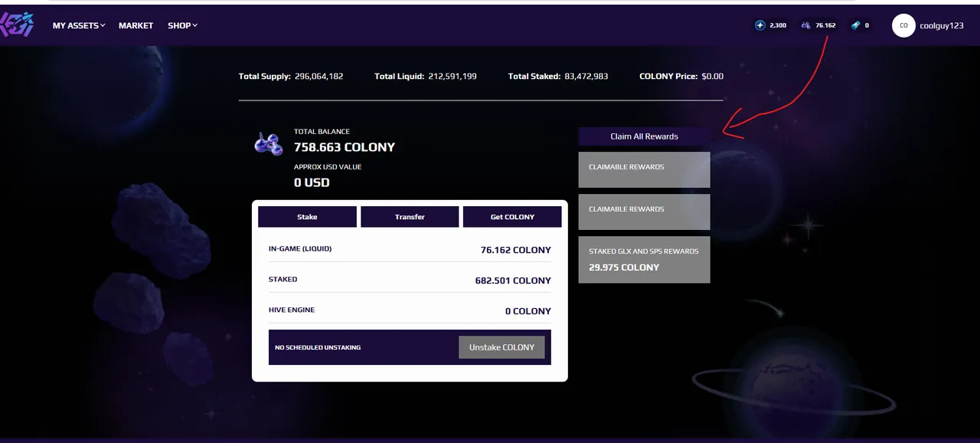Open the coolguy123 profile avatar
The width and height of the screenshot is (980, 443).
[903, 25]
